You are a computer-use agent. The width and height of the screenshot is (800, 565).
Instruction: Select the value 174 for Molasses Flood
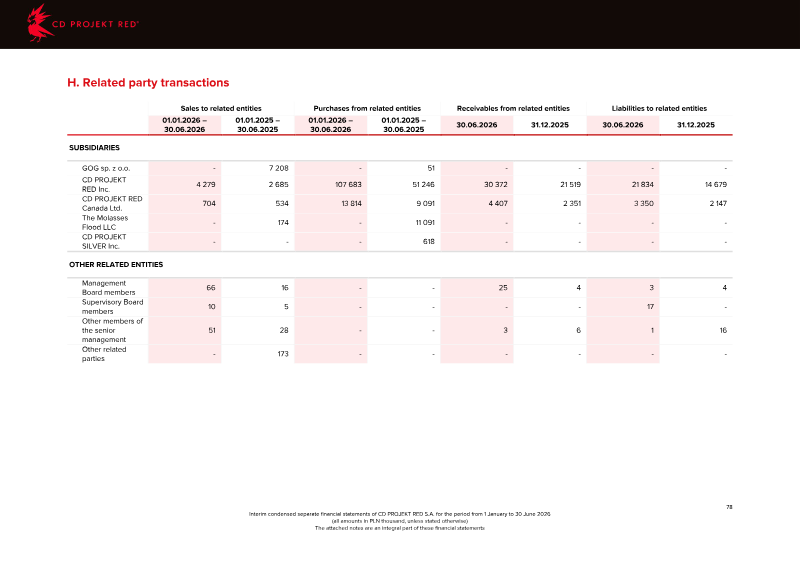point(283,223)
